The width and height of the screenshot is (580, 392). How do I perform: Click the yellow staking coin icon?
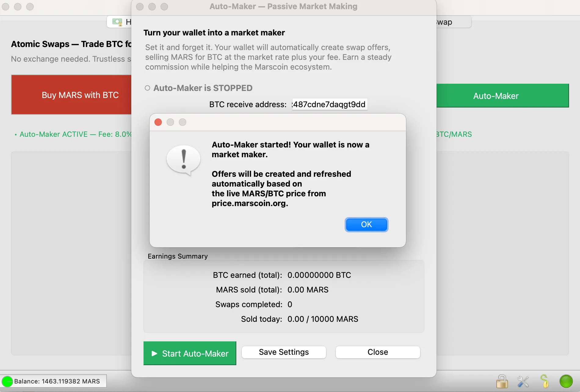(x=545, y=381)
